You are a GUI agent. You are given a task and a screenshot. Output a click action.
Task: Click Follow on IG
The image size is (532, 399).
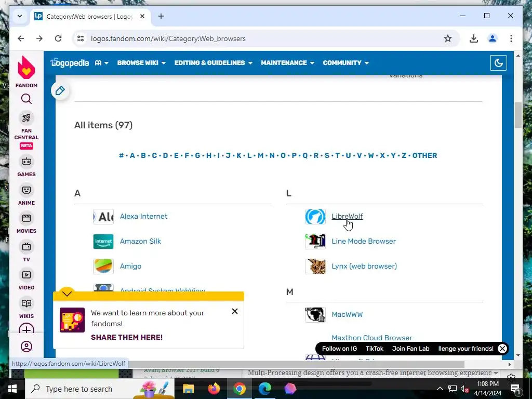click(339, 349)
